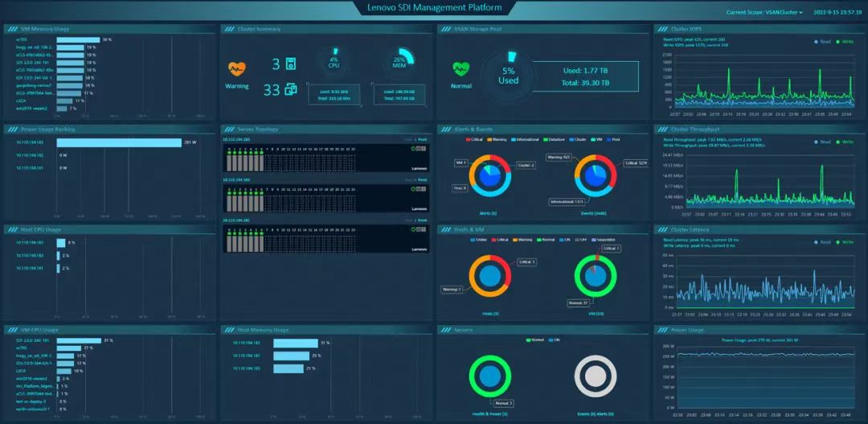Open the Health & Power (3) link
Screen dimensions: 868x424
tap(490, 413)
